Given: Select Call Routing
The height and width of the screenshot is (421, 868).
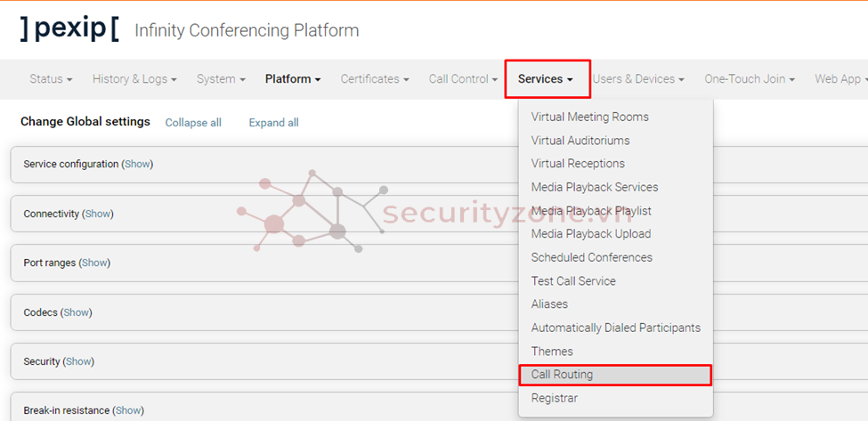Looking at the screenshot, I should click(x=615, y=375).
